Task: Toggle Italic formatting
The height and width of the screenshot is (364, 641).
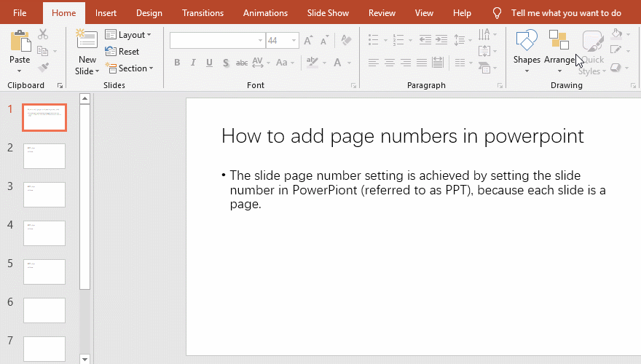Action: 193,63
